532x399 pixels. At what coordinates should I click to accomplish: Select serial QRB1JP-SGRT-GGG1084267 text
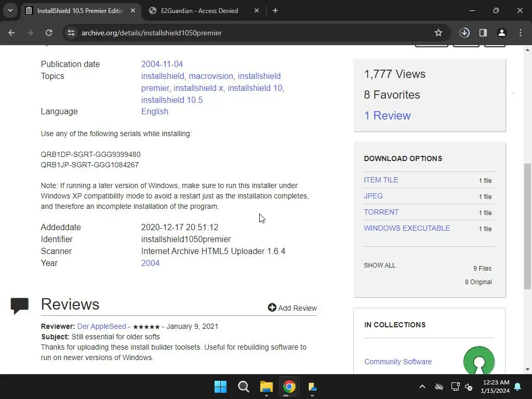(x=89, y=165)
